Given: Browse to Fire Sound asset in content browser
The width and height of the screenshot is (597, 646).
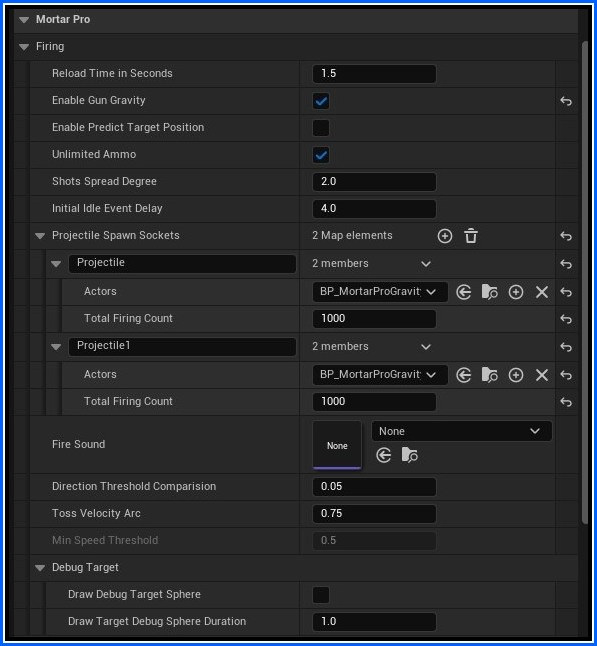Looking at the screenshot, I should pyautogui.click(x=409, y=455).
